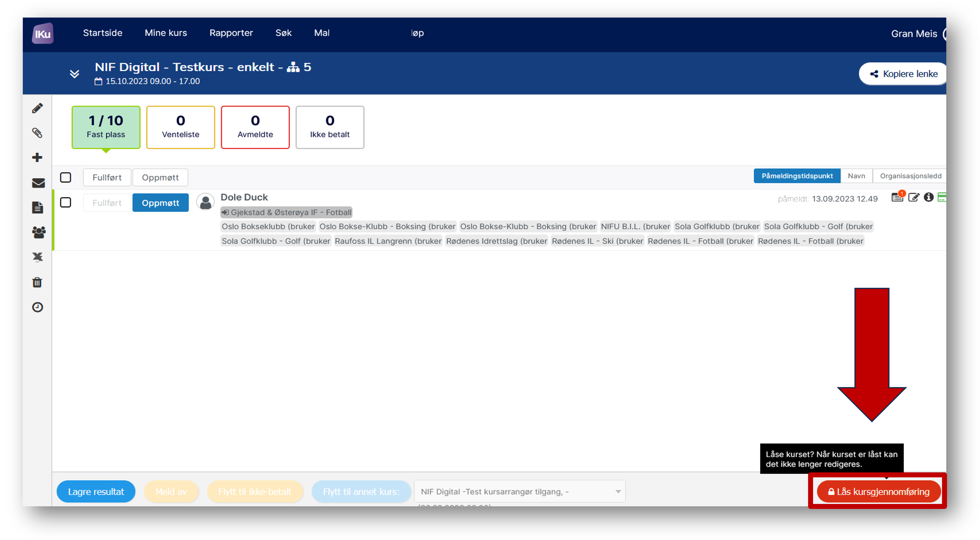Go to Startside

point(103,33)
